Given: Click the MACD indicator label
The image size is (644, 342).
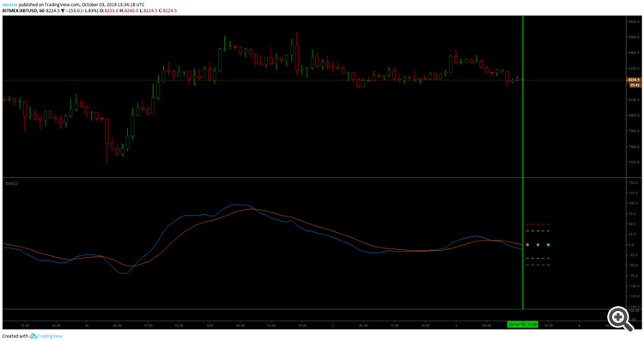Looking at the screenshot, I should coord(12,183).
